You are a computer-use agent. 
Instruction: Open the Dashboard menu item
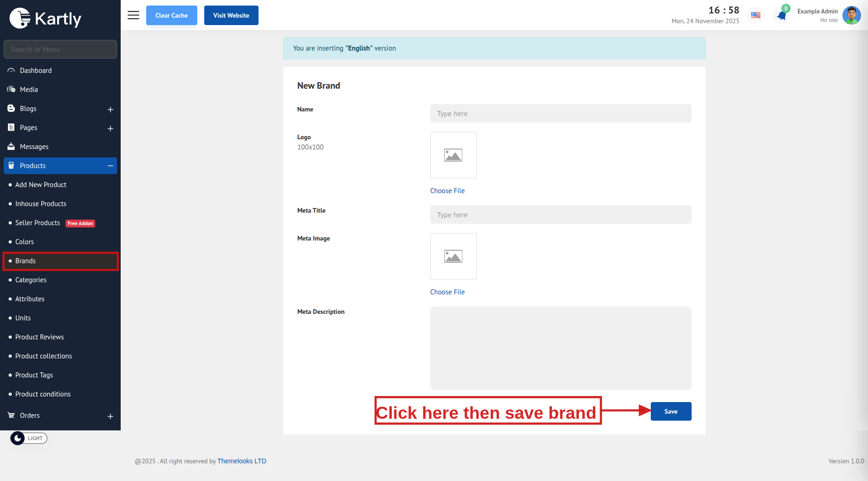click(36, 71)
